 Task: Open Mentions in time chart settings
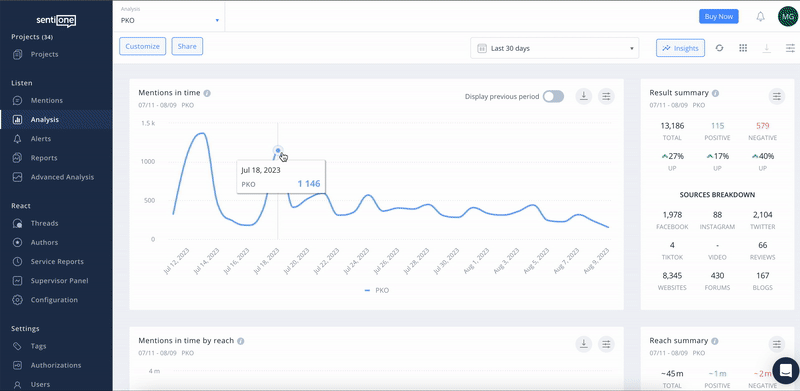click(606, 96)
